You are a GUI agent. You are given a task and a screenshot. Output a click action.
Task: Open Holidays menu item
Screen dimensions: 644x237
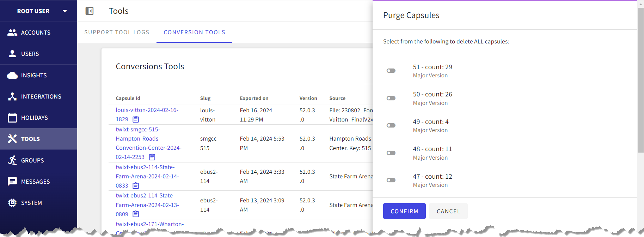tap(38, 118)
